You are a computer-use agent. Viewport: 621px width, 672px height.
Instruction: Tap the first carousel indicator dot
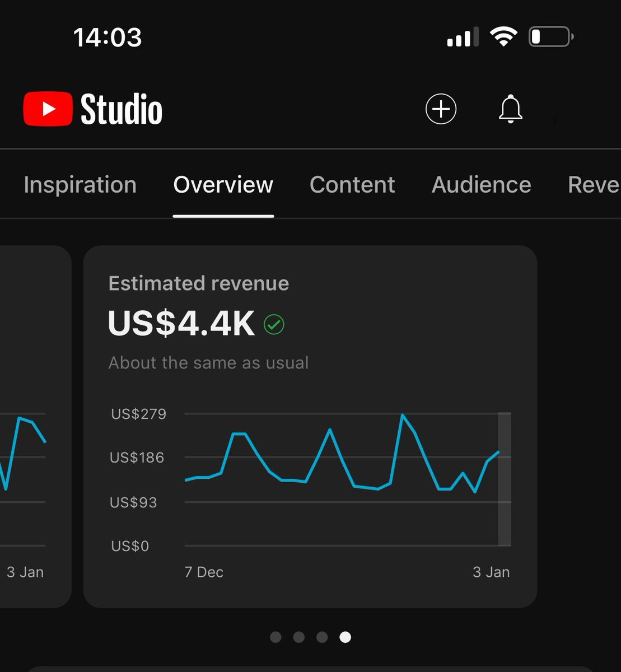click(276, 637)
